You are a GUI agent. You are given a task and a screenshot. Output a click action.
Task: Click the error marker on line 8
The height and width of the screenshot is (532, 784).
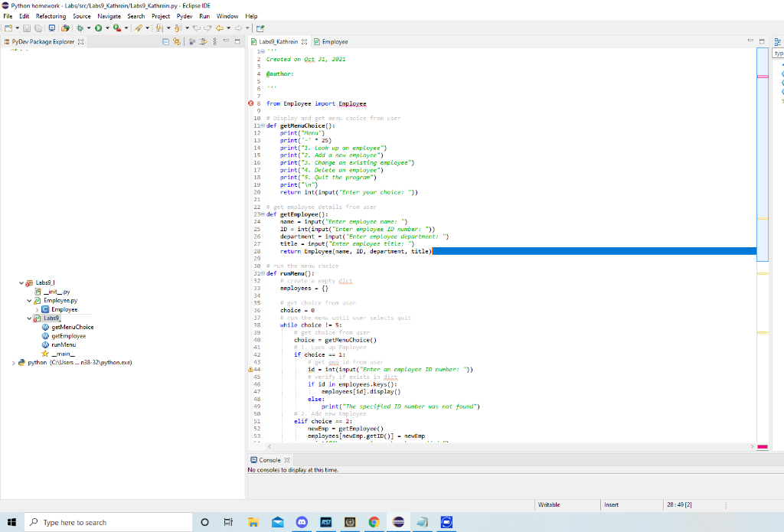tap(250, 103)
